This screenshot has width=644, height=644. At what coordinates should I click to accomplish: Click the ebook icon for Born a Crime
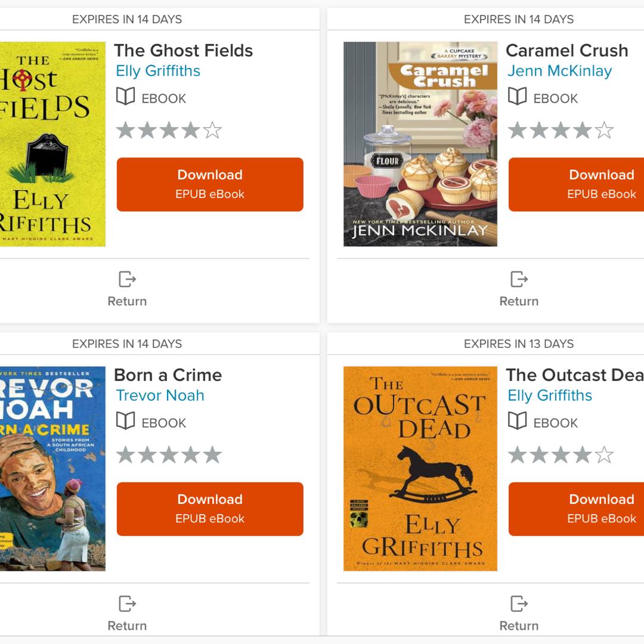tap(125, 421)
